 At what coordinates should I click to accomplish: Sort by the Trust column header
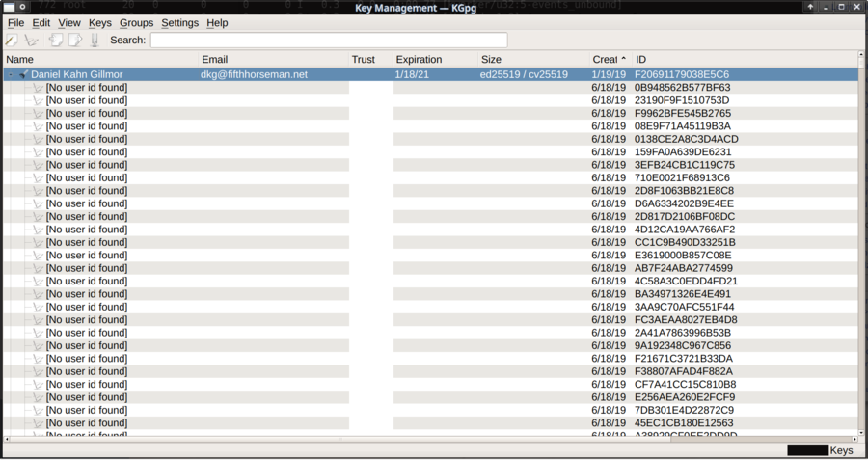tap(371, 59)
